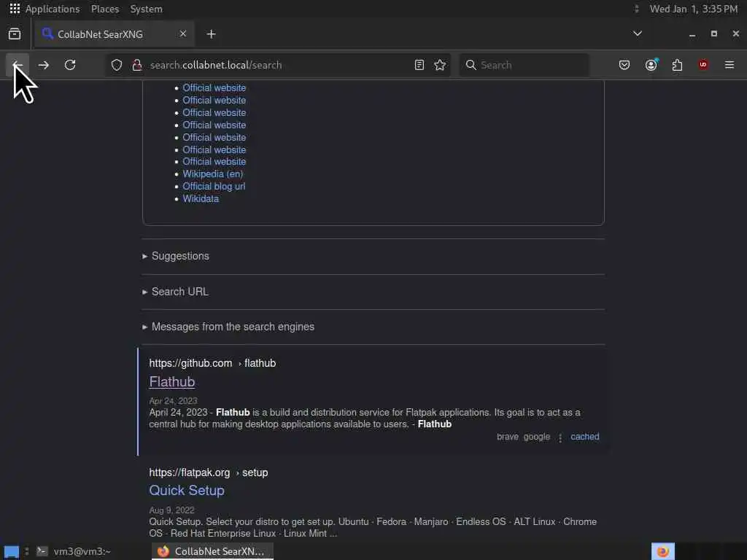Open the Wikidata link

click(x=201, y=198)
